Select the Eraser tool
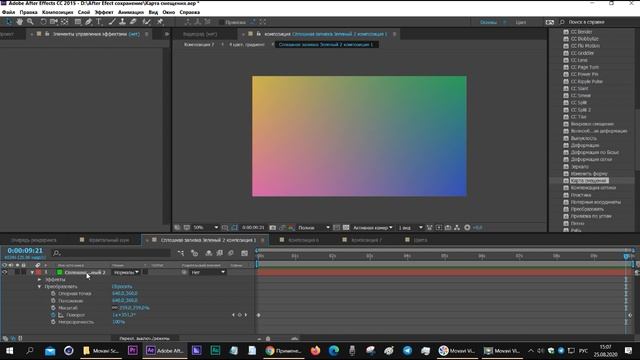Screen dimensions: 640x360 coord(133,22)
